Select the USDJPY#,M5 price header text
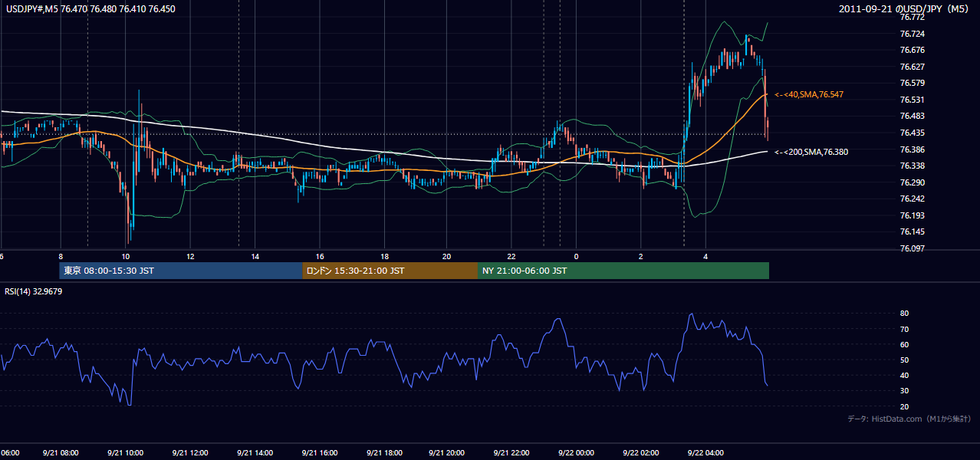980x460 pixels. tap(90, 9)
